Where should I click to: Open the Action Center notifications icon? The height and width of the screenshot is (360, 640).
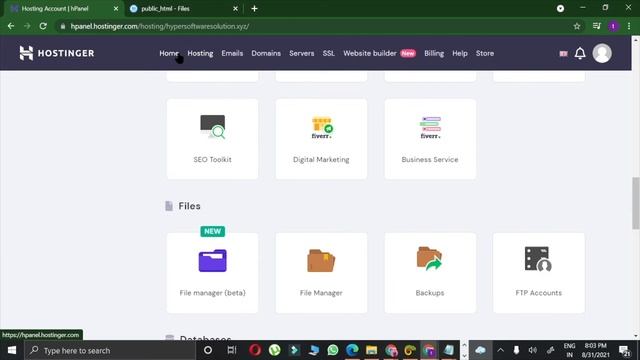[624, 350]
